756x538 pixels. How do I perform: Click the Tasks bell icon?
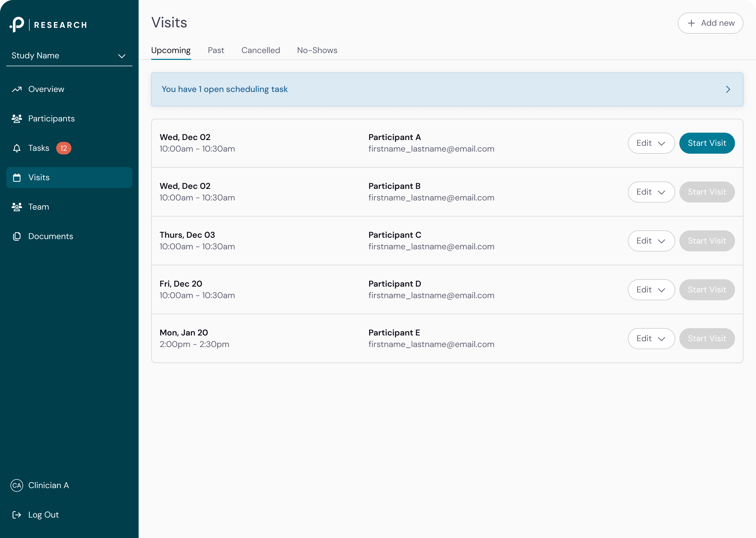pyautogui.click(x=17, y=148)
